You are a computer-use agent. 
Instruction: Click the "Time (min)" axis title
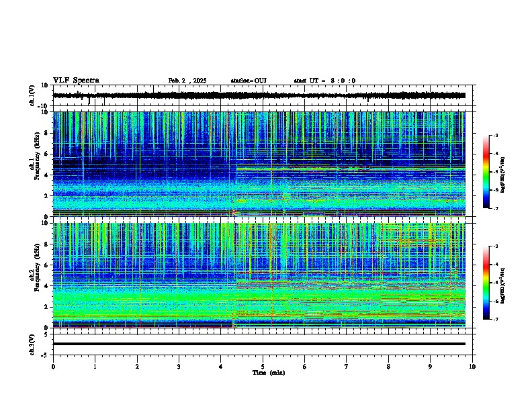pyautogui.click(x=269, y=373)
